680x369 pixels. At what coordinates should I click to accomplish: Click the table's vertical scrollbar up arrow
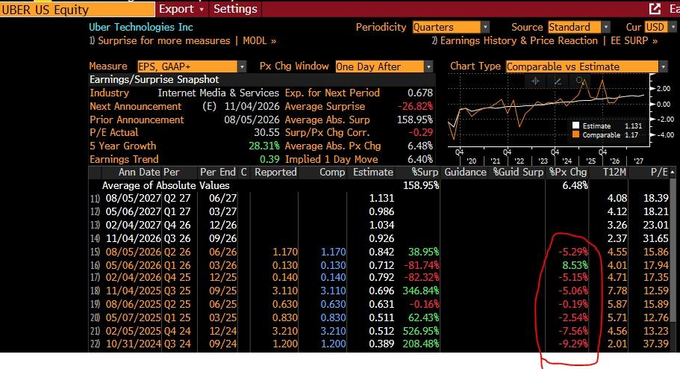673,172
